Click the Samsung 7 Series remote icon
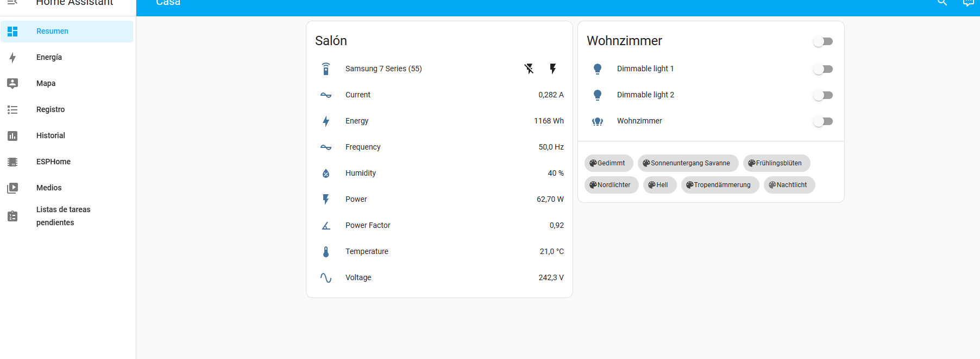980x359 pixels. coord(326,69)
